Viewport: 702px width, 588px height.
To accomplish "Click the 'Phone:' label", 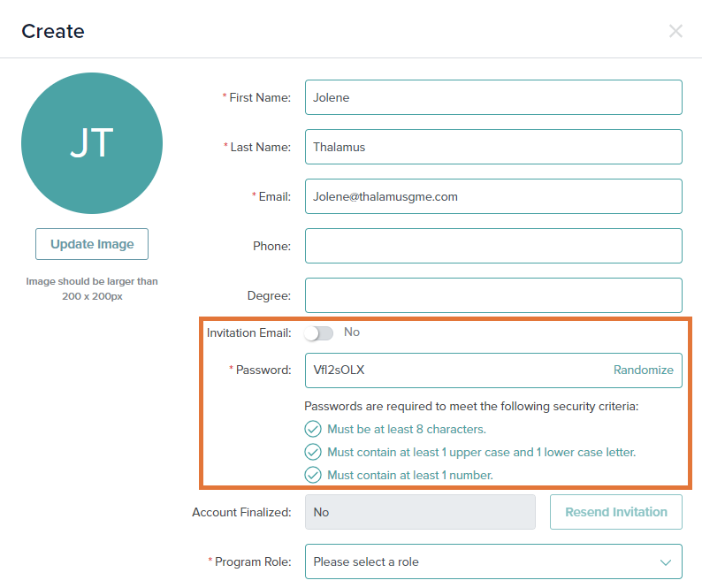I will tap(271, 246).
